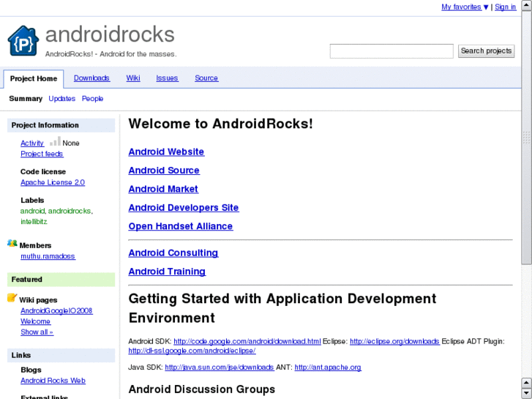This screenshot has height=399, width=532.
Task: Click the vertical scrollbar thumb
Action: pos(527,138)
